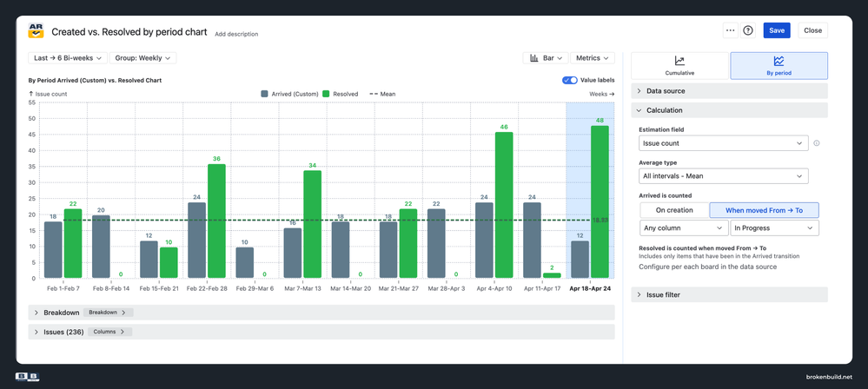This screenshot has width=868, height=389.
Task: Click the Feb 1-Feb 7 axis label
Action: pyautogui.click(x=63, y=289)
